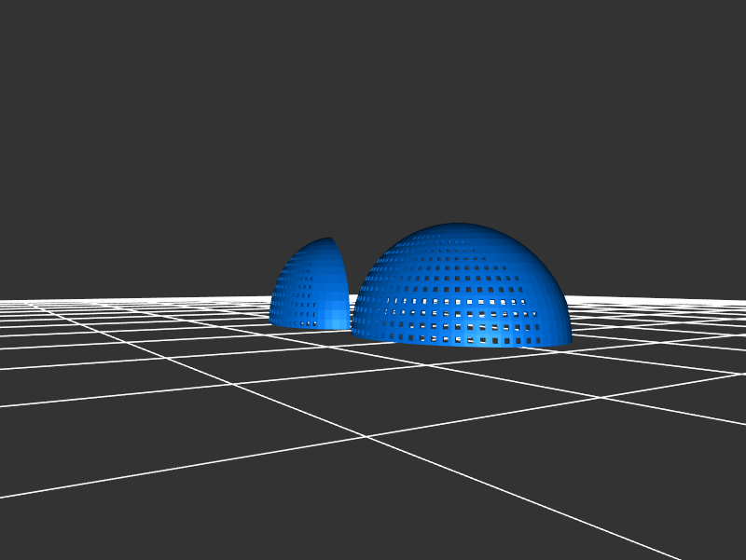Click the perforated rows on the small dome
The height and width of the screenshot is (560, 746).
click(x=300, y=294)
